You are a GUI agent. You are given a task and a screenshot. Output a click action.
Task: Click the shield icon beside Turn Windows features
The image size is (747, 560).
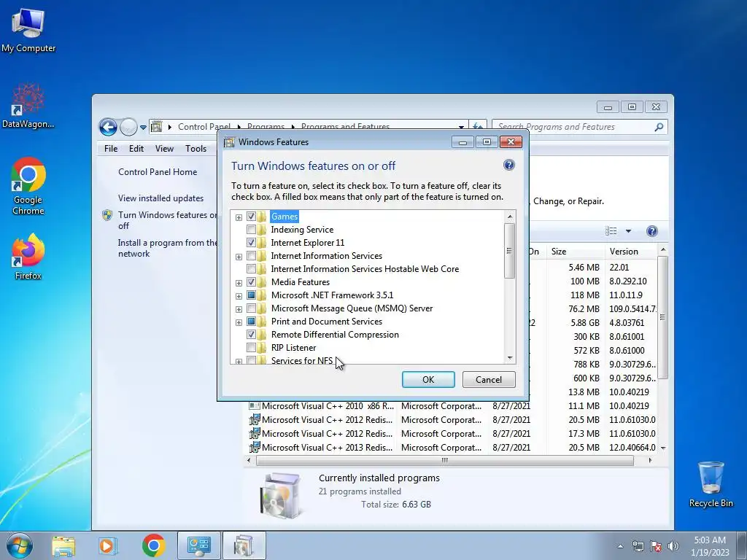point(107,215)
